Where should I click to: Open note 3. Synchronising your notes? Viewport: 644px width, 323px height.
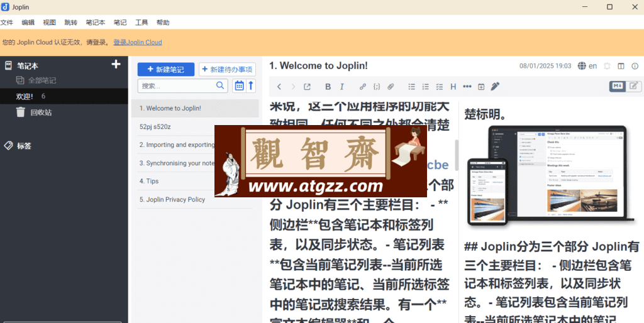tap(175, 163)
